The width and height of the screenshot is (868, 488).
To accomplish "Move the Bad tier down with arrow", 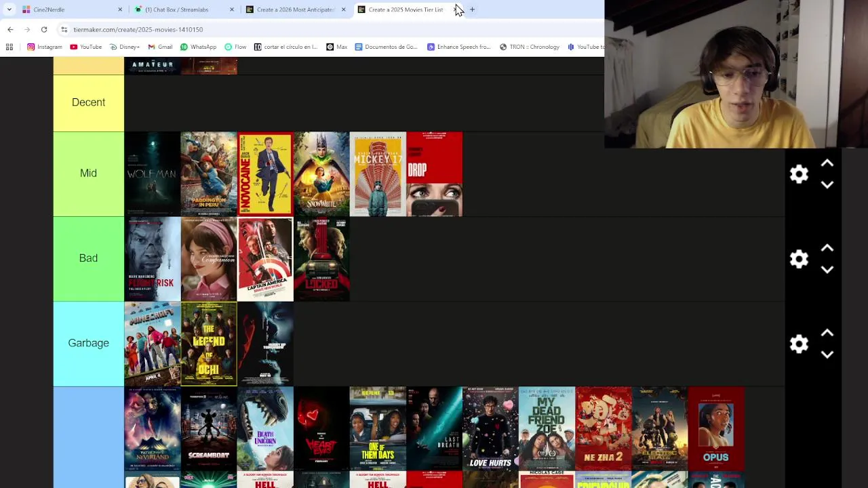I will (x=827, y=270).
